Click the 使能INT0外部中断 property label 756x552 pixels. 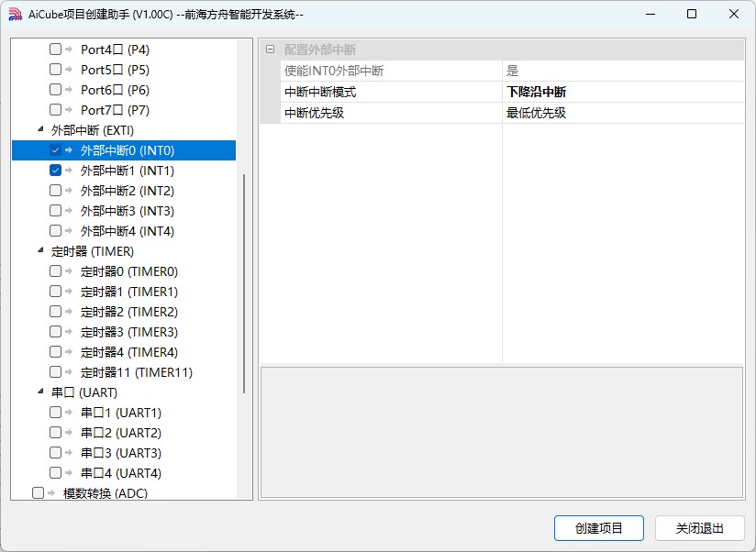pyautogui.click(x=334, y=71)
